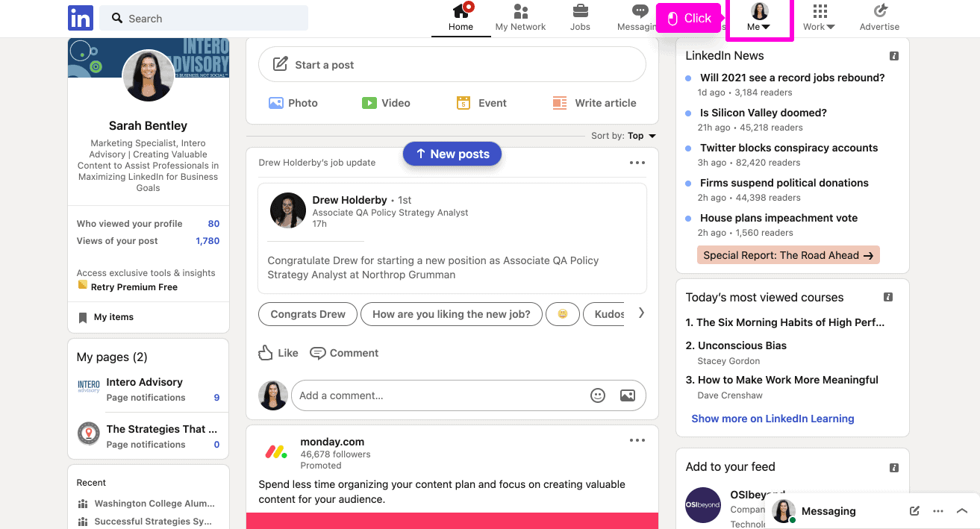Click info icon for most viewed courses
The image size is (980, 529).
point(888,297)
